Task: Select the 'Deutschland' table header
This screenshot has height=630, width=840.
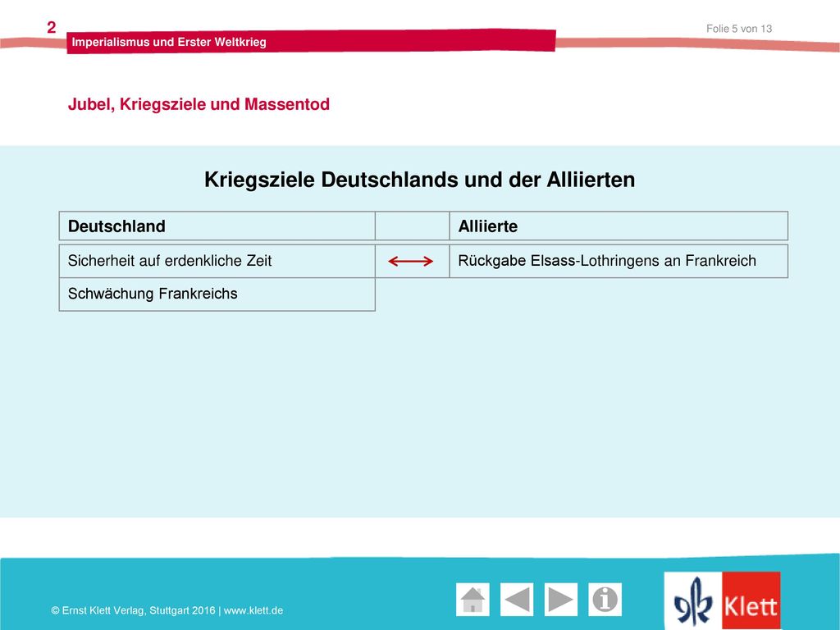Action: pos(217,226)
